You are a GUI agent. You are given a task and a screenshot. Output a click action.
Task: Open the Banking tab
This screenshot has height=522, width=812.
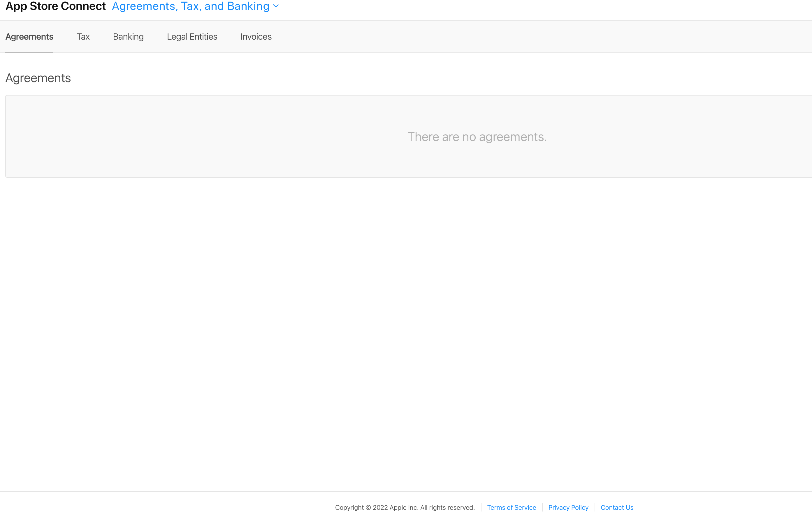tap(128, 37)
